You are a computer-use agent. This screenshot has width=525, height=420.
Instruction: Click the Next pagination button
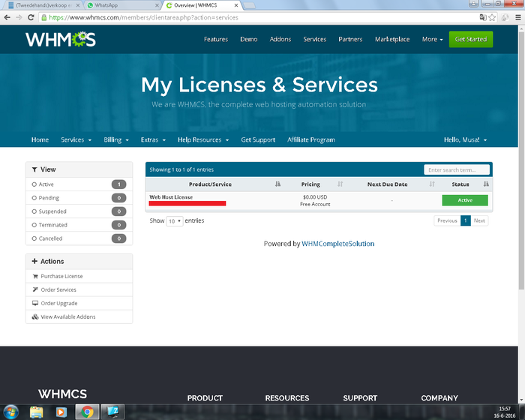click(x=479, y=220)
